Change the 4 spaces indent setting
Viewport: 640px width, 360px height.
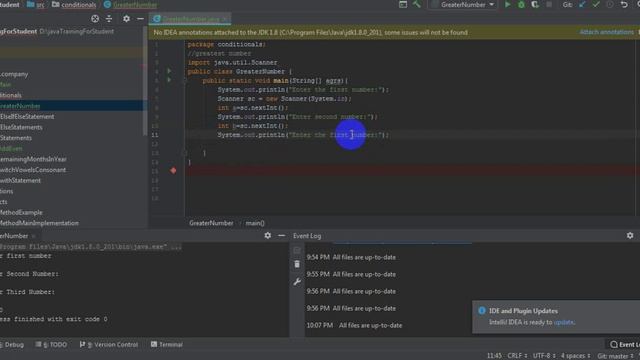coord(575,356)
